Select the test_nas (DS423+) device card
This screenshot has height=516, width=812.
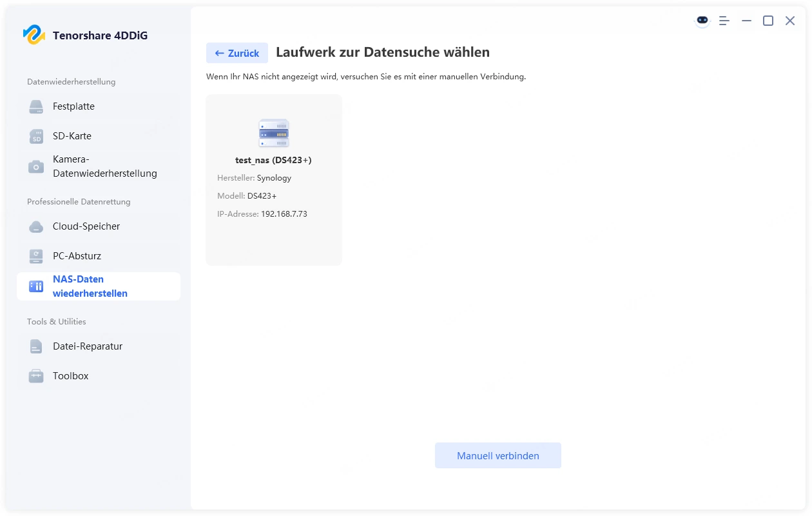(x=273, y=180)
